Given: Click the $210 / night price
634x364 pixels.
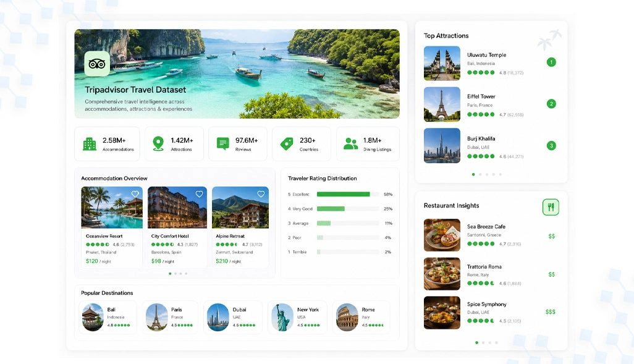Looking at the screenshot, I should [229, 261].
